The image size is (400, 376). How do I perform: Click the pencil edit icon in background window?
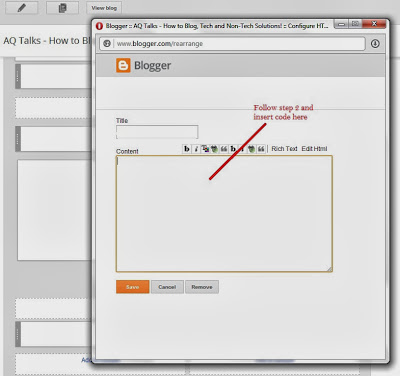coord(22,8)
